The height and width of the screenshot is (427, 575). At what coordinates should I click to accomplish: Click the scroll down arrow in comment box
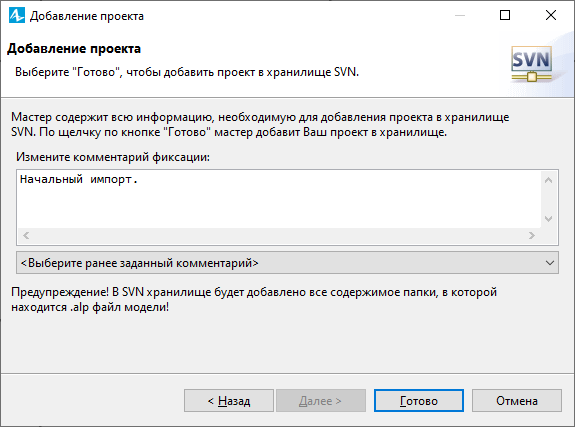click(549, 219)
